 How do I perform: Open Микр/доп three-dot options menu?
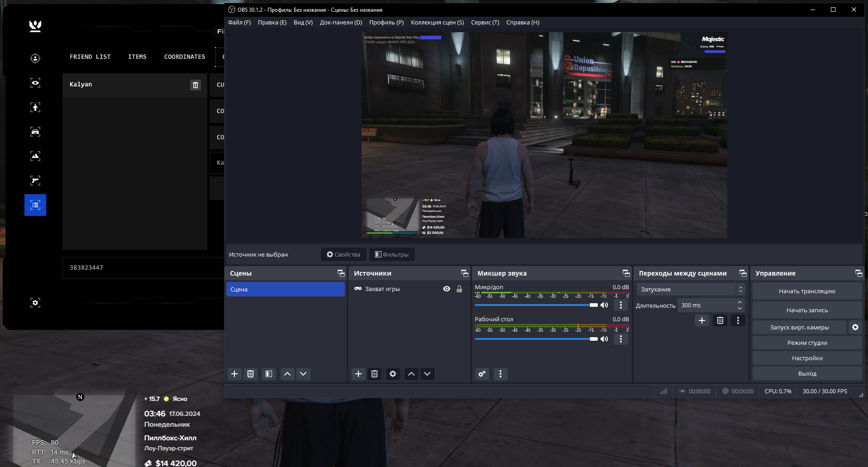[x=621, y=305]
